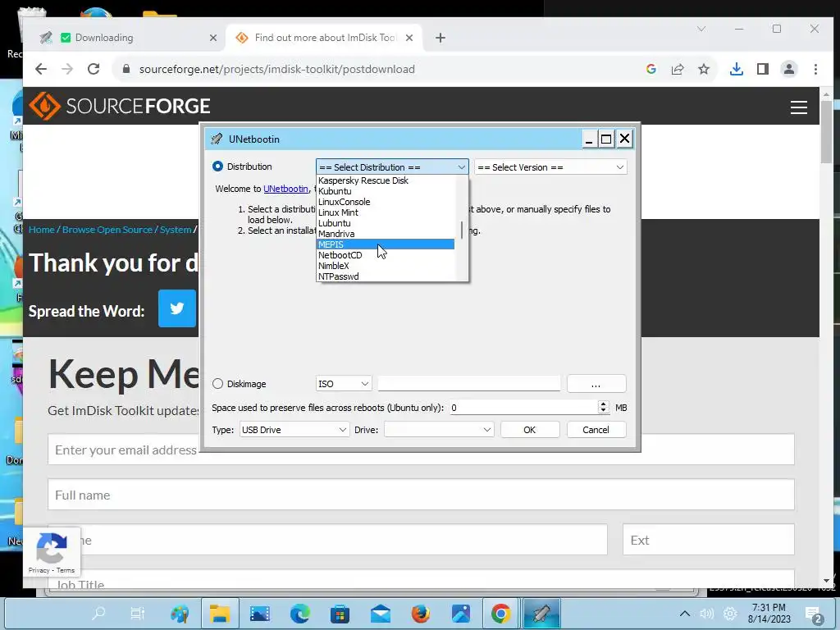Image resolution: width=840 pixels, height=630 pixels.
Task: Open Task View on taskbar
Action: point(138,614)
